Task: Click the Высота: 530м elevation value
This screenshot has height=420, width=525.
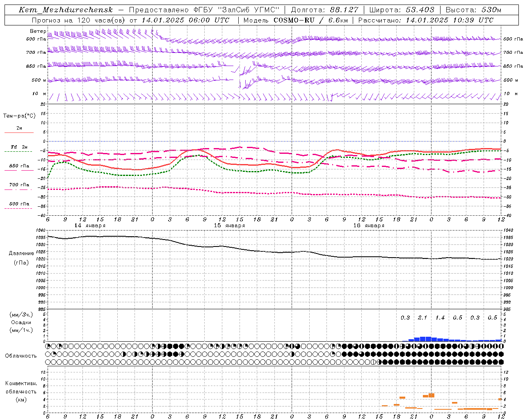Action: point(473,10)
